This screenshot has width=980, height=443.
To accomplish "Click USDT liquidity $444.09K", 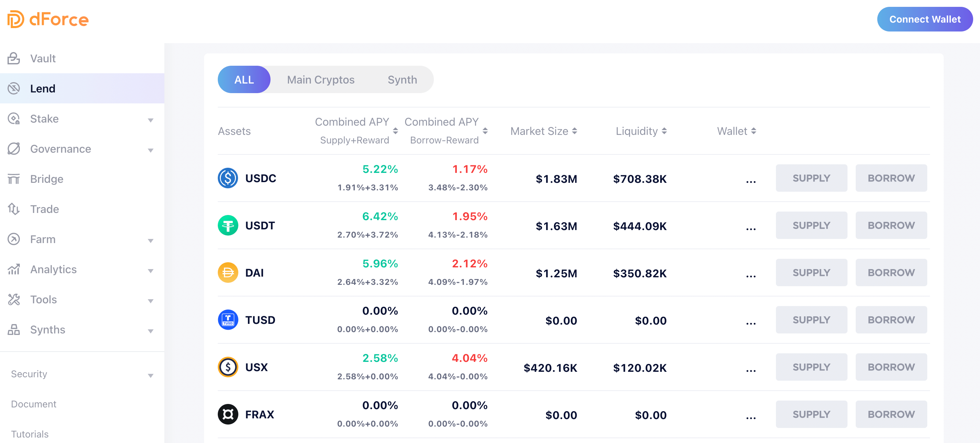I will 640,226.
